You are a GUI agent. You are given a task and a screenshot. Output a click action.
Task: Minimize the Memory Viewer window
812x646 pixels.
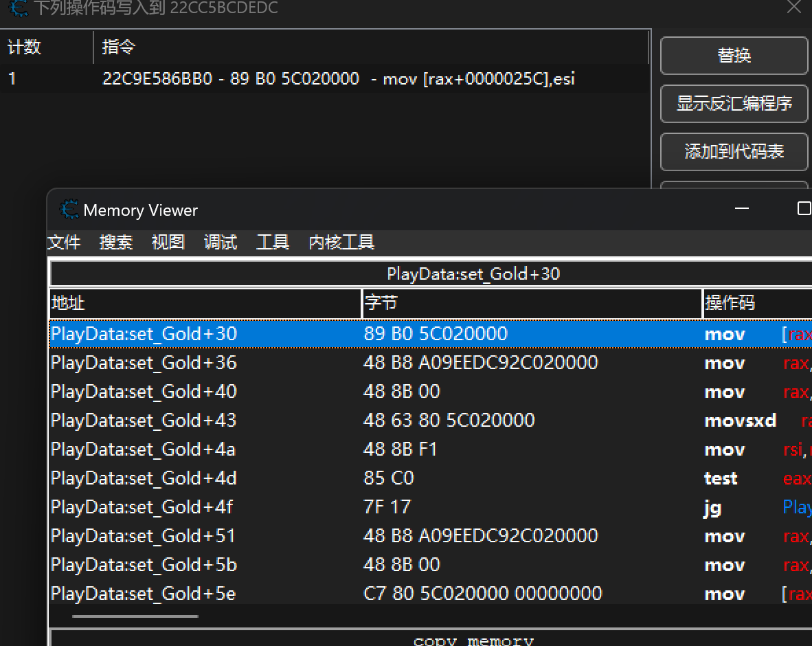point(741,208)
